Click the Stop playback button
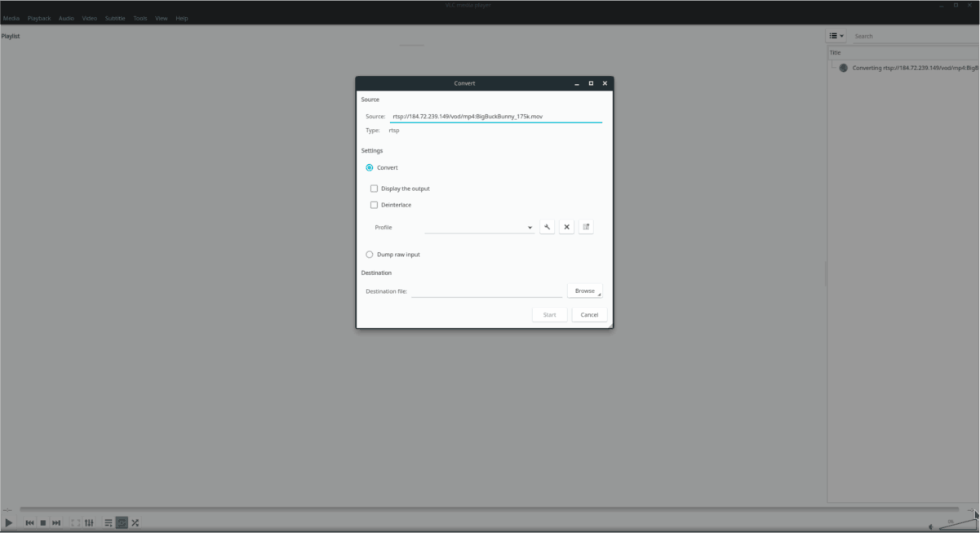The height and width of the screenshot is (533, 980). [42, 522]
